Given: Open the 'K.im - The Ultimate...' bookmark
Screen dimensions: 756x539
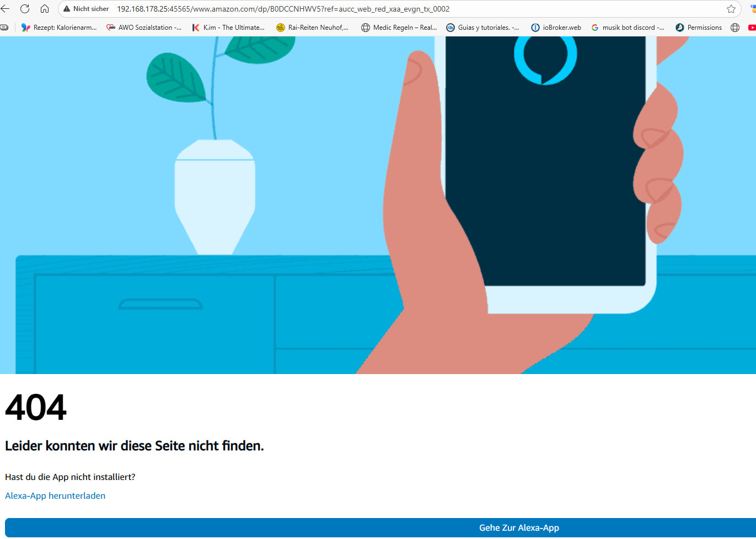Looking at the screenshot, I should (228, 28).
